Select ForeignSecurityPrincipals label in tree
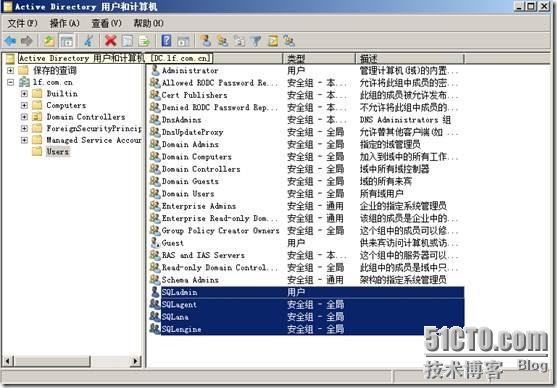The height and width of the screenshot is (388, 557). tap(94, 128)
